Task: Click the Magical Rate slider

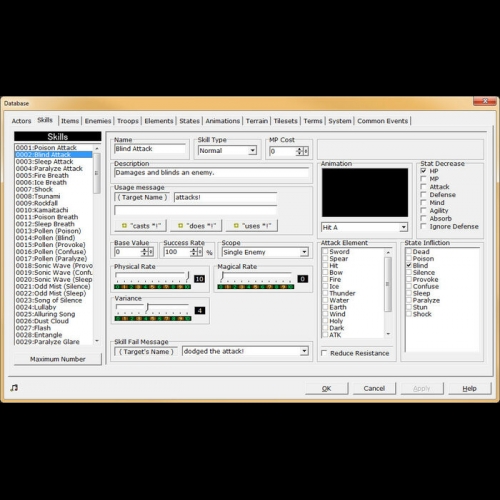Action: pyautogui.click(x=256, y=277)
